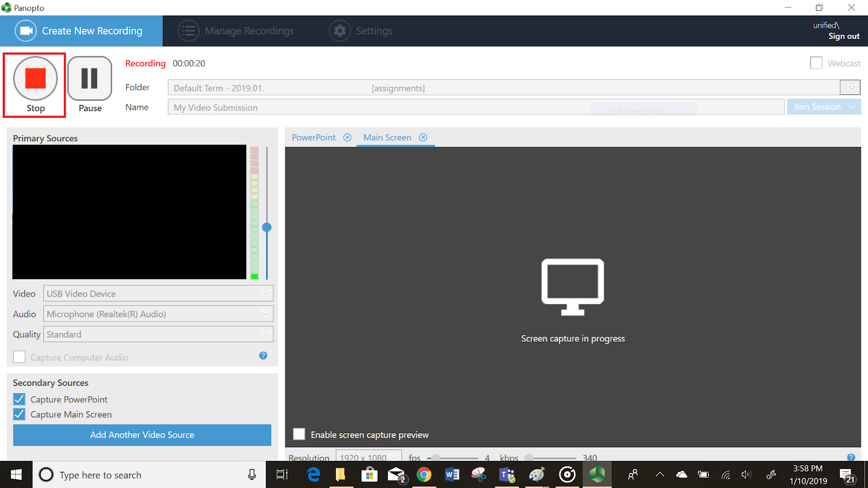Click Add Another Video Source button

click(x=142, y=435)
